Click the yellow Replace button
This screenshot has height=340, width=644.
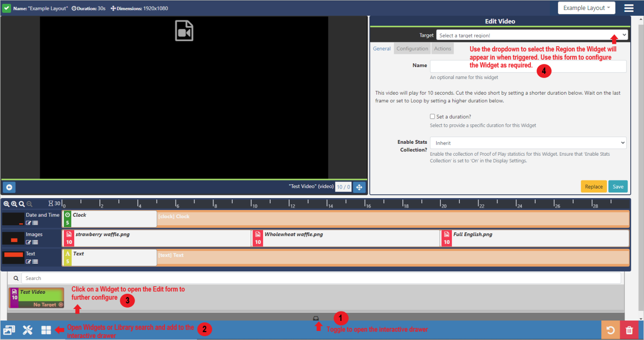pos(593,187)
